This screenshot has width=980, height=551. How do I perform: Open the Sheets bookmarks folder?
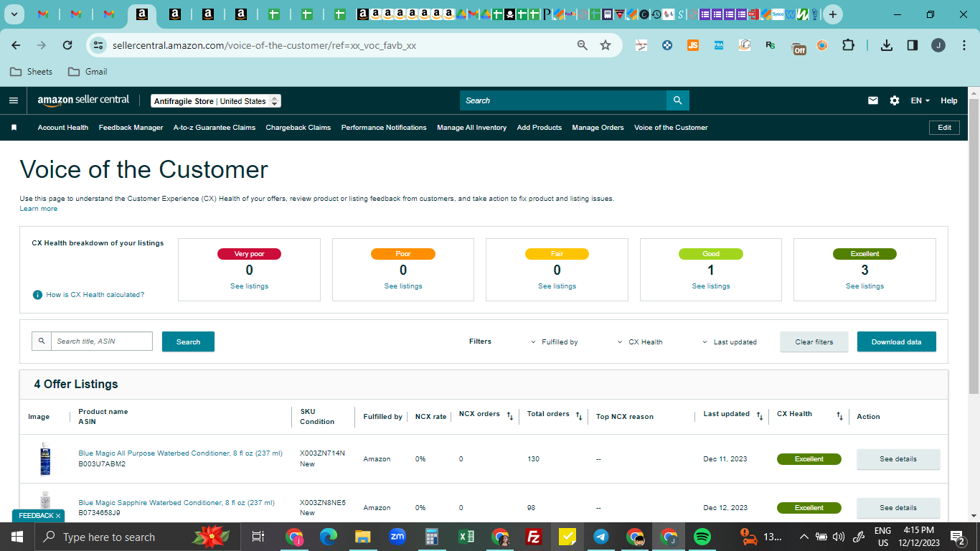[31, 72]
